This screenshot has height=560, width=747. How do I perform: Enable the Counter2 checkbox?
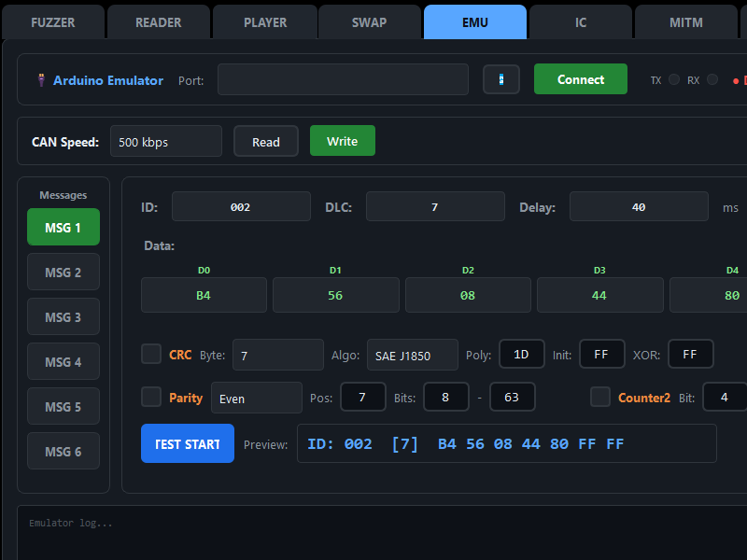(600, 397)
